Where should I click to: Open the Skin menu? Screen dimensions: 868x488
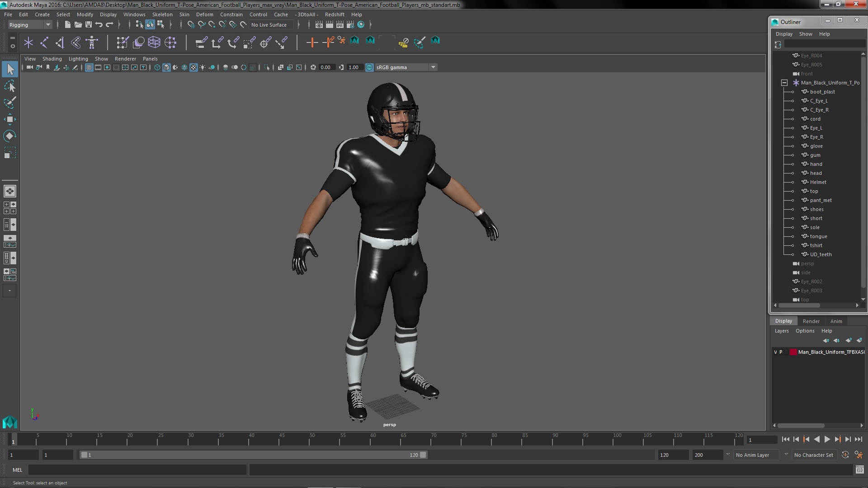[184, 14]
